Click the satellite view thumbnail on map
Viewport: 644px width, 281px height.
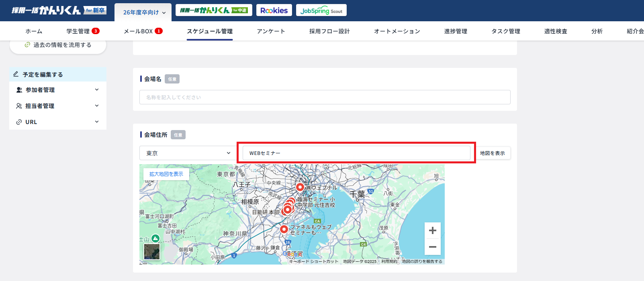pos(152,252)
